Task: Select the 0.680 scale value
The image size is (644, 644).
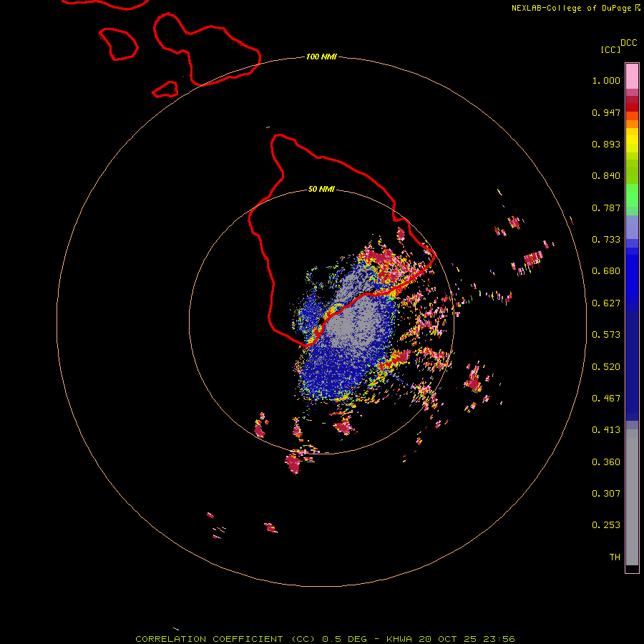Action: click(x=606, y=271)
